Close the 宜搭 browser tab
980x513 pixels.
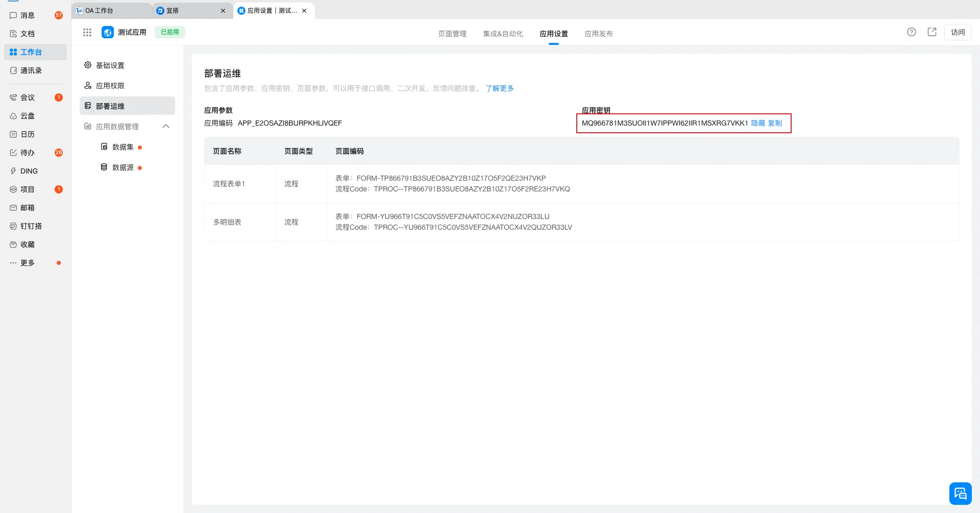(223, 11)
